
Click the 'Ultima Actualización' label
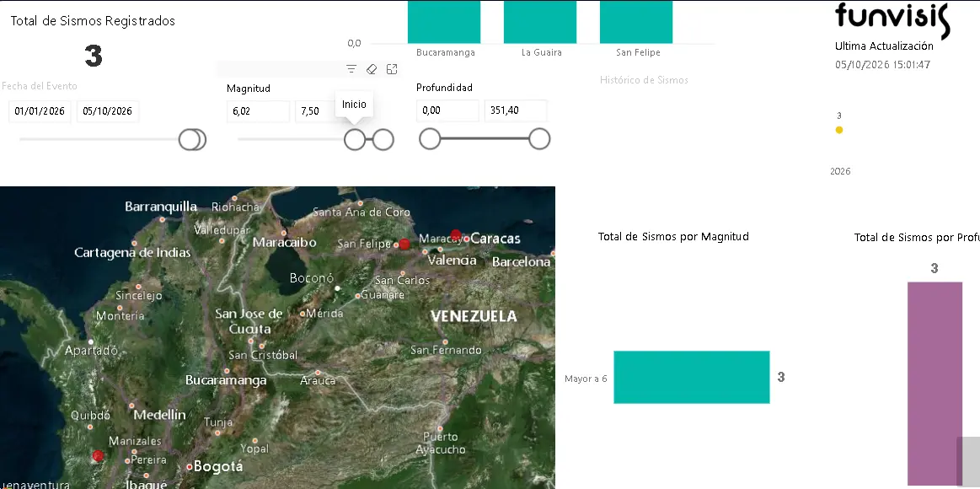point(884,46)
